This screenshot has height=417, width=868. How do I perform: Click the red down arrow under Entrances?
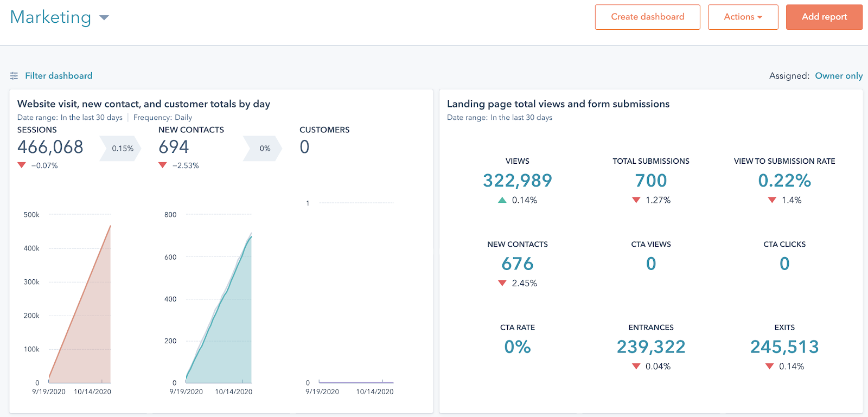click(636, 367)
